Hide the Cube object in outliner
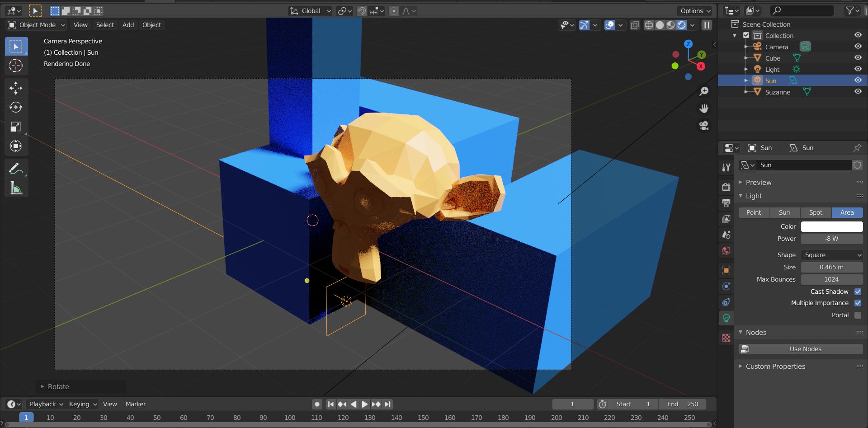This screenshot has height=428, width=868. (858, 57)
